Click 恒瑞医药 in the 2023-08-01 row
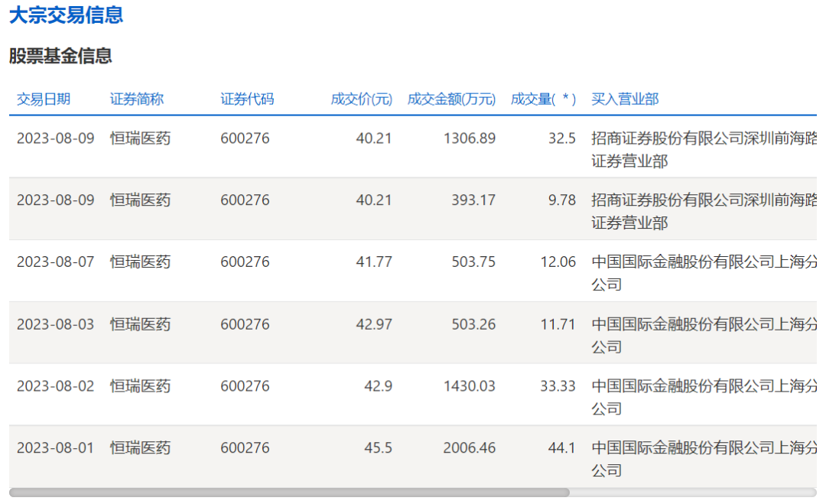 click(140, 447)
